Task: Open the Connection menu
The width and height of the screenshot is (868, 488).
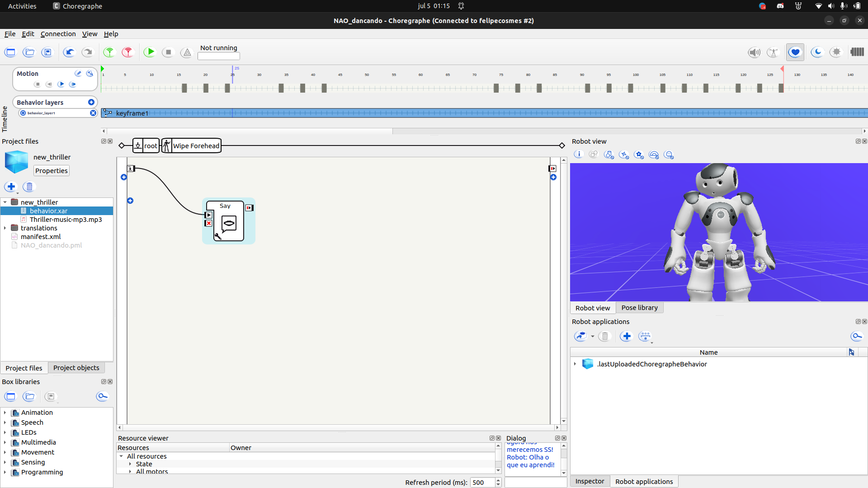Action: [x=58, y=34]
